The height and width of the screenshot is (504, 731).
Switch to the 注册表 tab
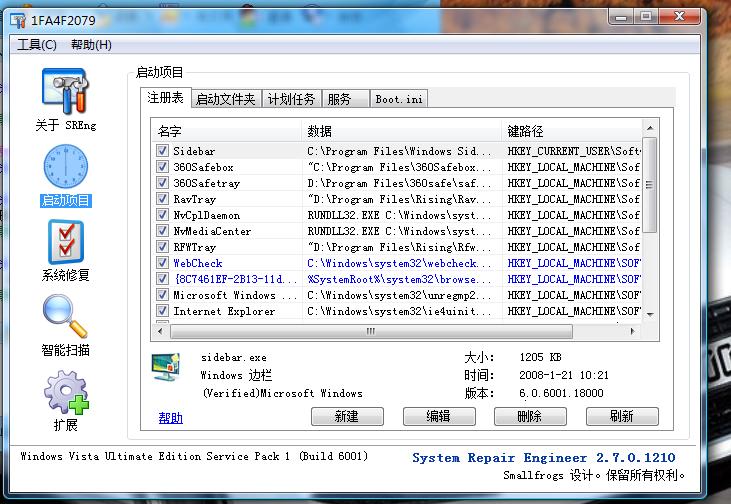(x=166, y=97)
